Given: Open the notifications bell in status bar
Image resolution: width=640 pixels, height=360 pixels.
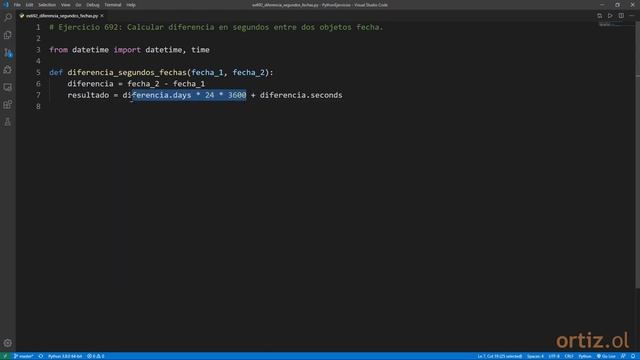Looking at the screenshot, I should (633, 356).
